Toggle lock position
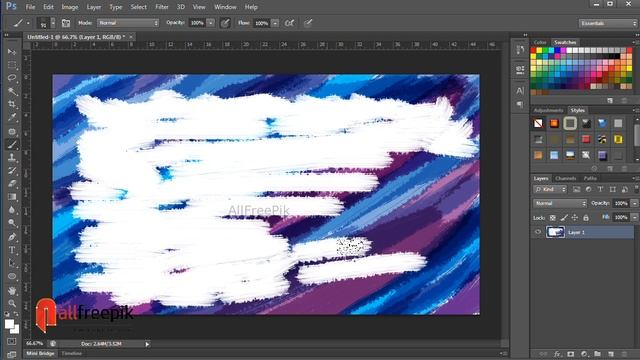The image size is (640, 360). click(575, 218)
